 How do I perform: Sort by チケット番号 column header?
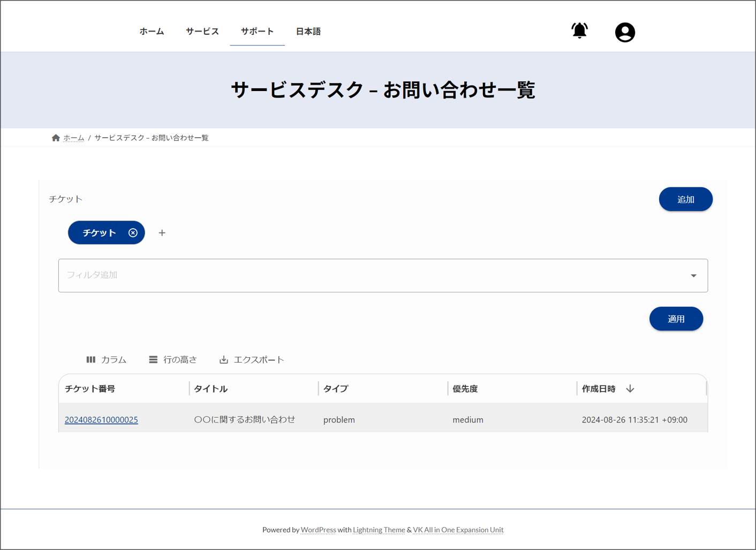tap(90, 389)
